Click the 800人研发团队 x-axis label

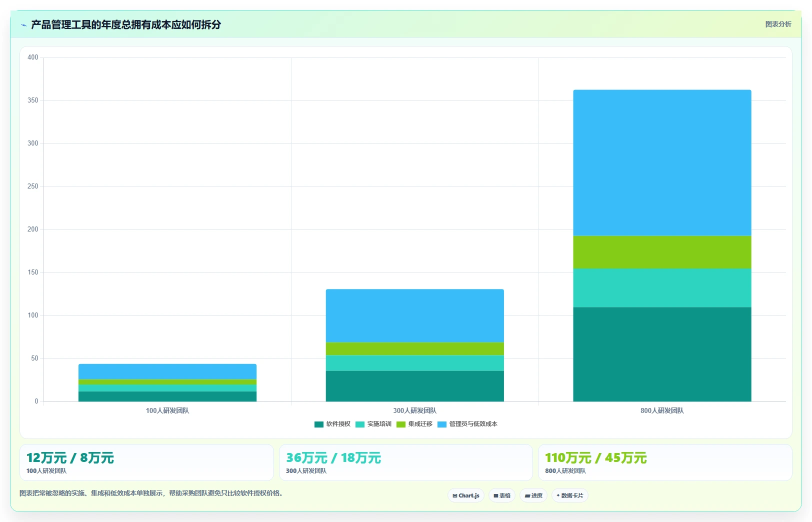pyautogui.click(x=662, y=410)
